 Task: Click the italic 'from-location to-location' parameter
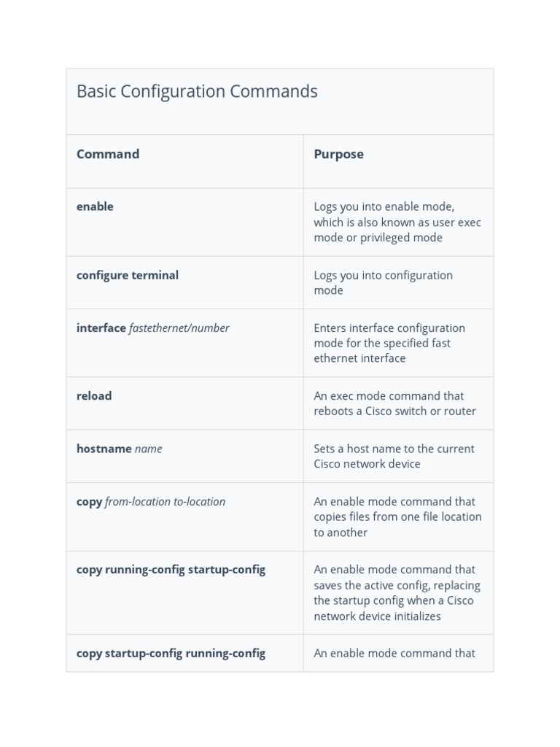(x=166, y=502)
